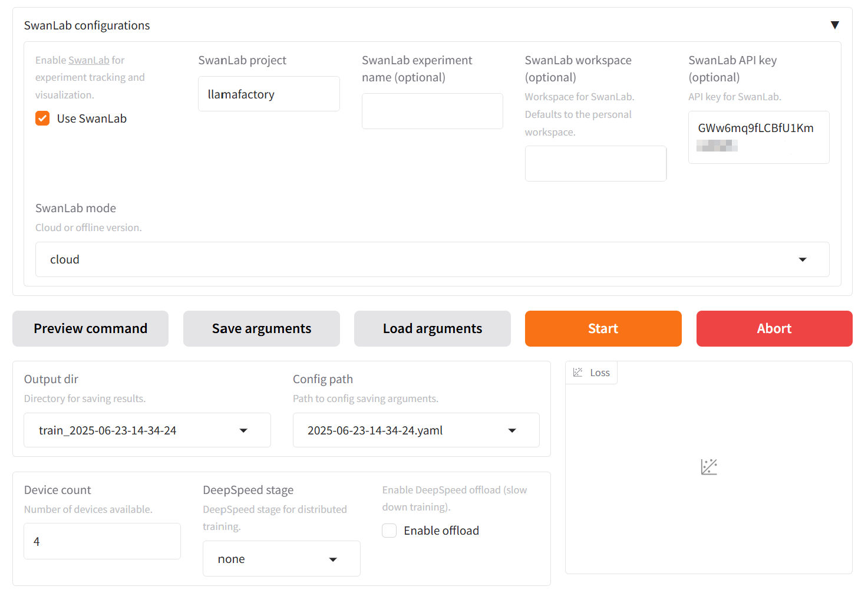Expand the Output dir dropdown arrow
This screenshot has width=868, height=606.
(243, 430)
